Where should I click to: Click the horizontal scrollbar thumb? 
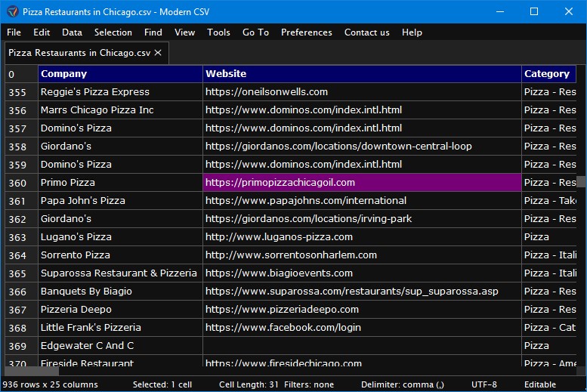pos(31,371)
